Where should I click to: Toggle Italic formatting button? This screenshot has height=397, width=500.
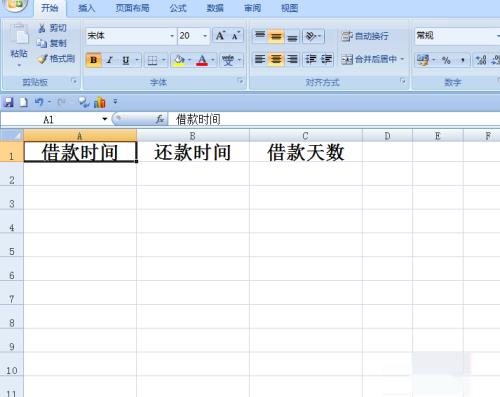109,60
